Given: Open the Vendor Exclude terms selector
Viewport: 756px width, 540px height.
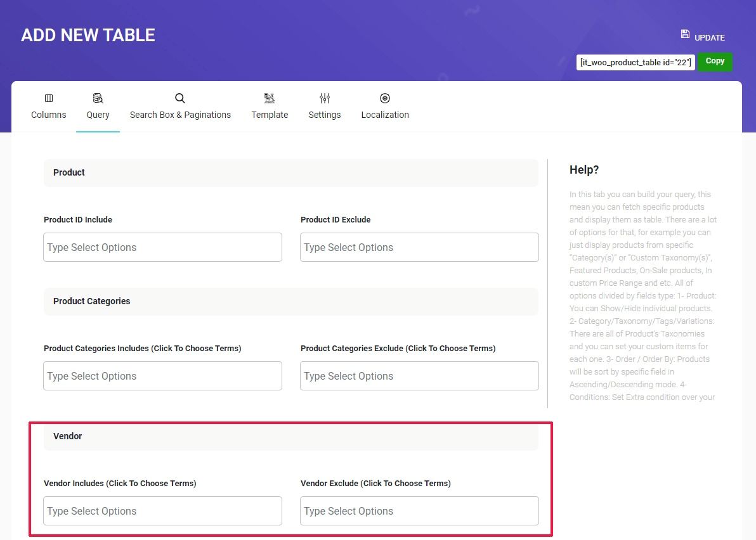Looking at the screenshot, I should coord(419,511).
